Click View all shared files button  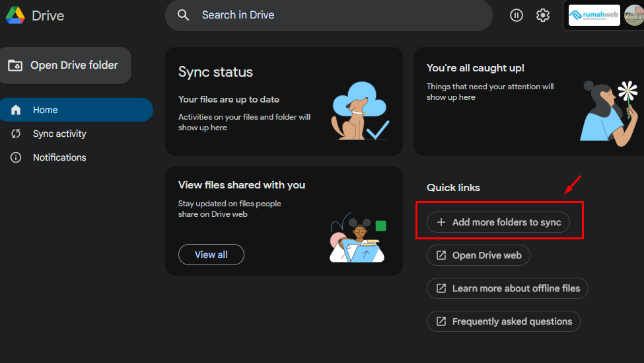211,255
